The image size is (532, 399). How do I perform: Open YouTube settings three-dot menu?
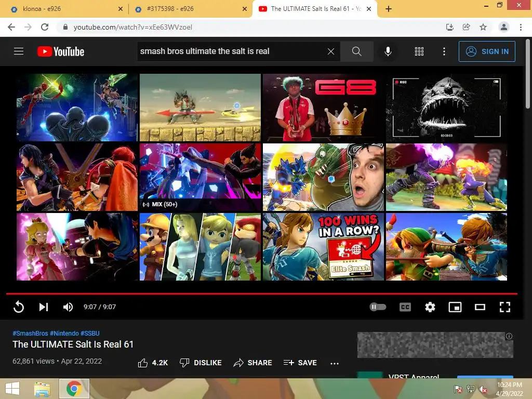coord(444,51)
